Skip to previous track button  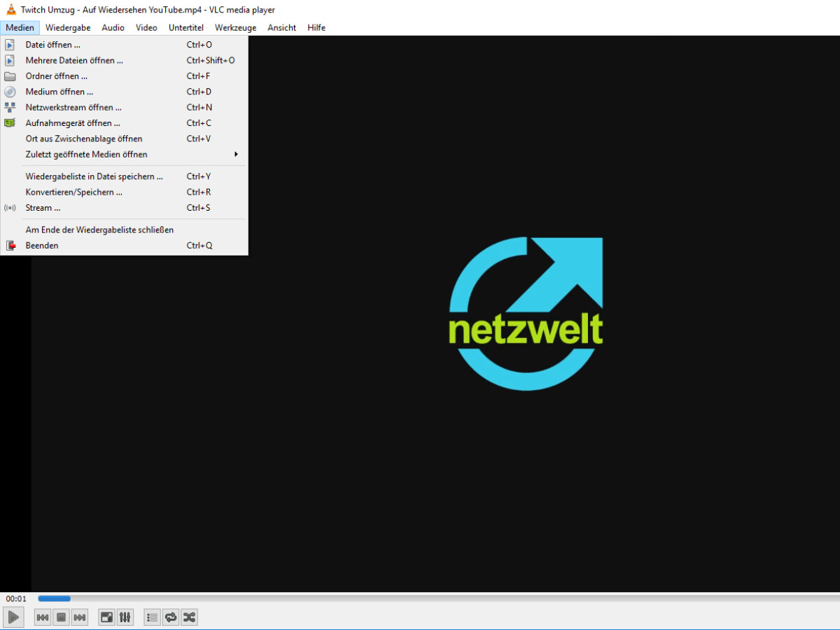click(x=43, y=617)
